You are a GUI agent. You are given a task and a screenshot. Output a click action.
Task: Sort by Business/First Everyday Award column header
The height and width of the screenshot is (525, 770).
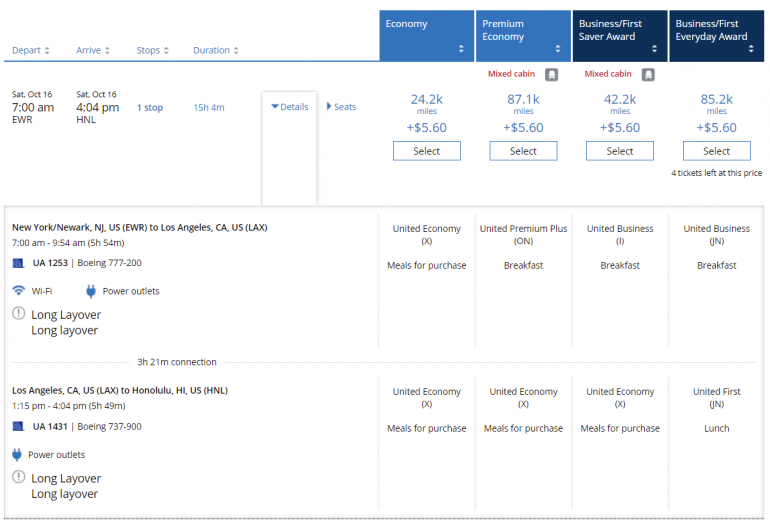pyautogui.click(x=716, y=36)
